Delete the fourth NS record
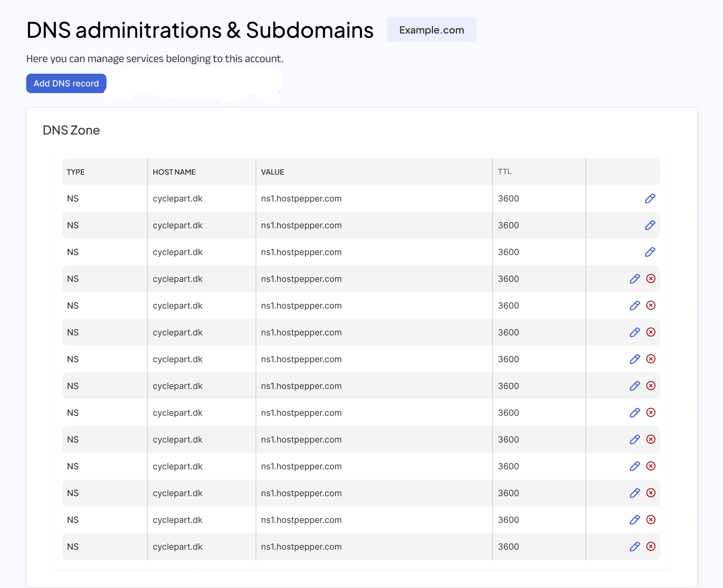This screenshot has height=588, width=723. coord(651,279)
